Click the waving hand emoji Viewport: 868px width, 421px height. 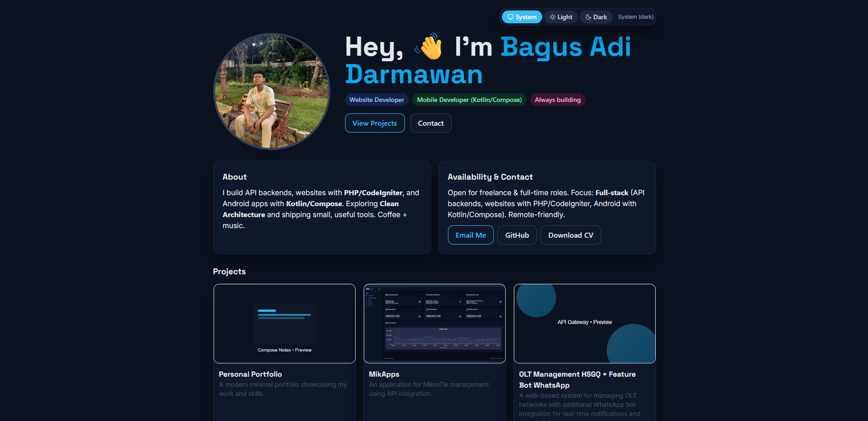429,47
